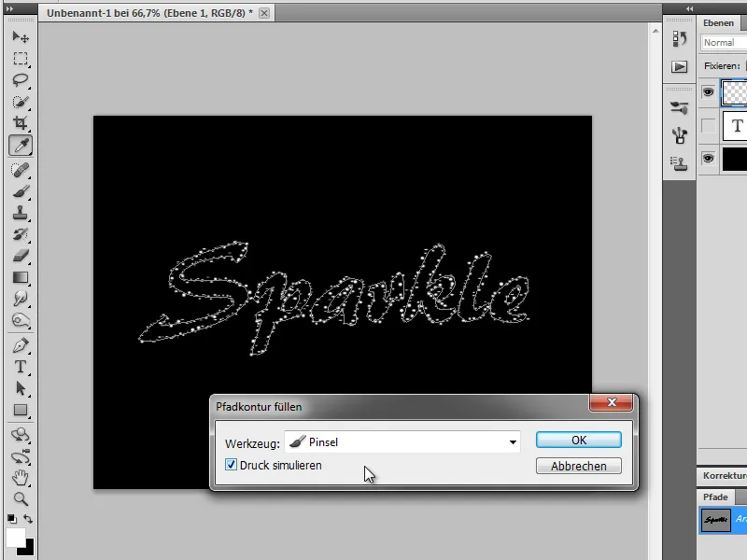Select the Rectangular Marquee tool

coord(21,59)
